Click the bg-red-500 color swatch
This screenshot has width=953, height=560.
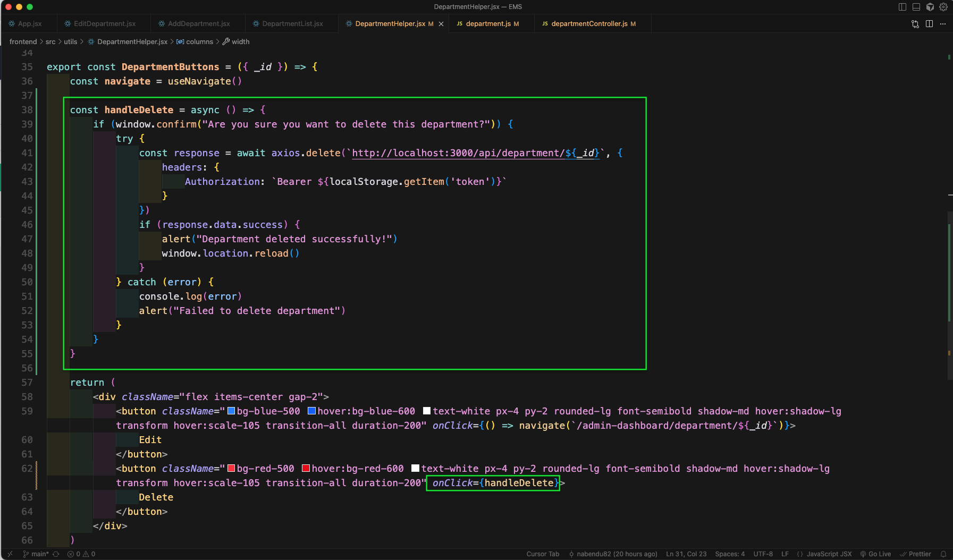pos(231,469)
